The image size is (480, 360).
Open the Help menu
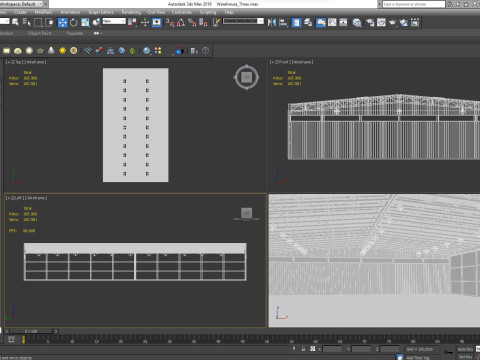[x=229, y=12]
